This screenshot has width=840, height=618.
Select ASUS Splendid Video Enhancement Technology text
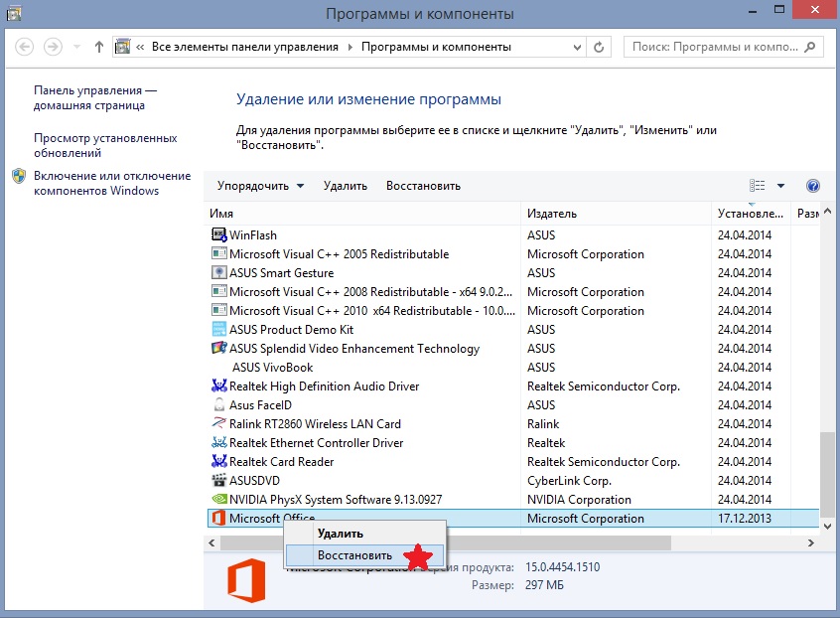pyautogui.click(x=354, y=349)
